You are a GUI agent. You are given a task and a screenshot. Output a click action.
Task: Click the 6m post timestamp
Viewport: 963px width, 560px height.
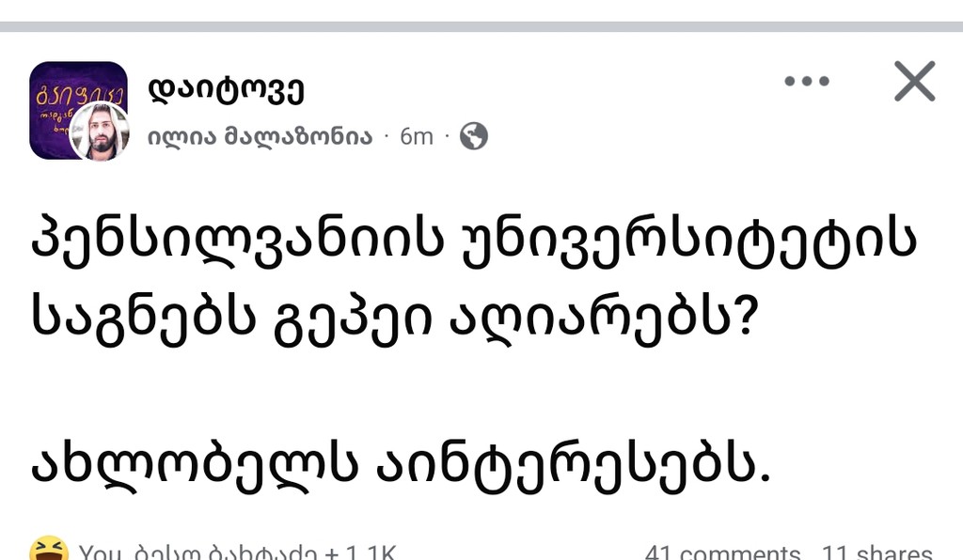[416, 137]
